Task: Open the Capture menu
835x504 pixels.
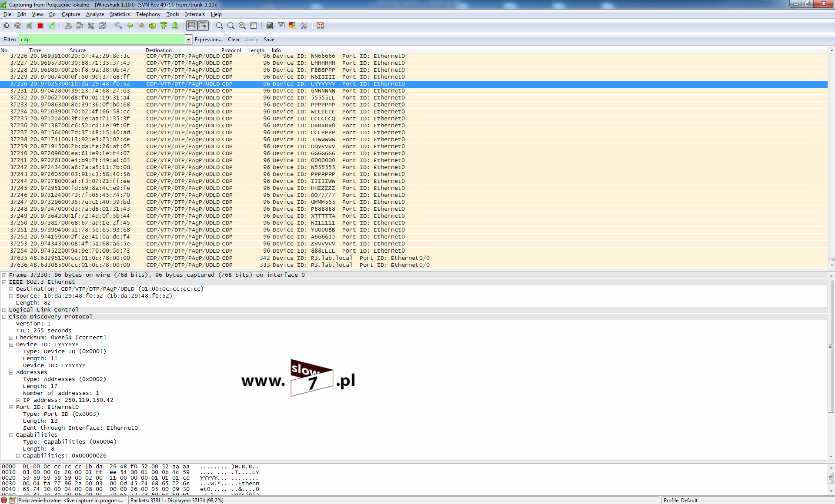Action: click(71, 14)
